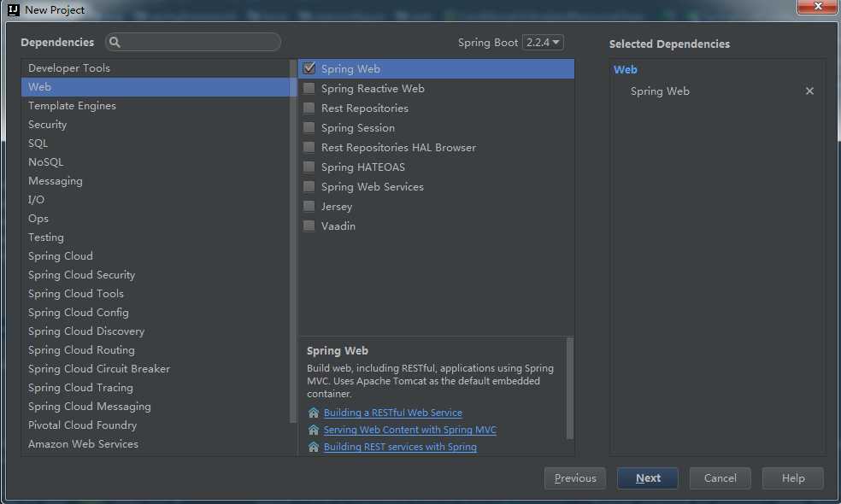Click the Previous button
Image resolution: width=841 pixels, height=504 pixels.
coord(575,478)
